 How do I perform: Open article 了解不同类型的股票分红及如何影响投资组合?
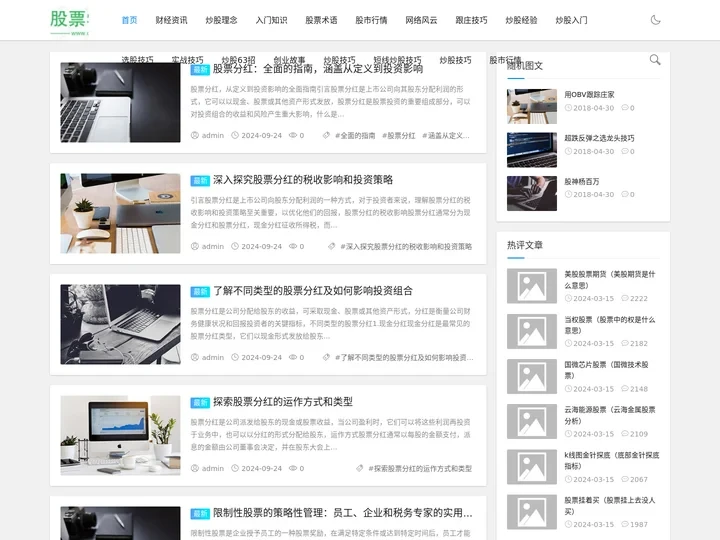(313, 291)
